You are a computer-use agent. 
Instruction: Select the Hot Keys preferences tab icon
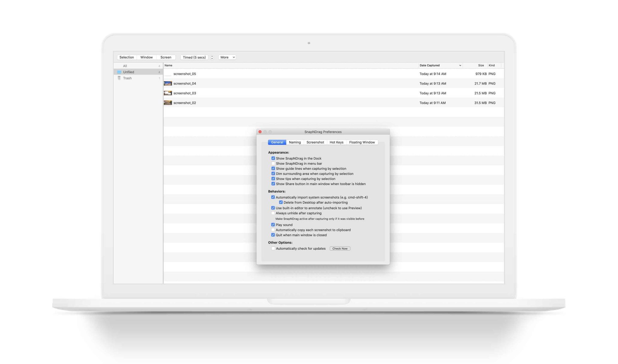pos(336,142)
